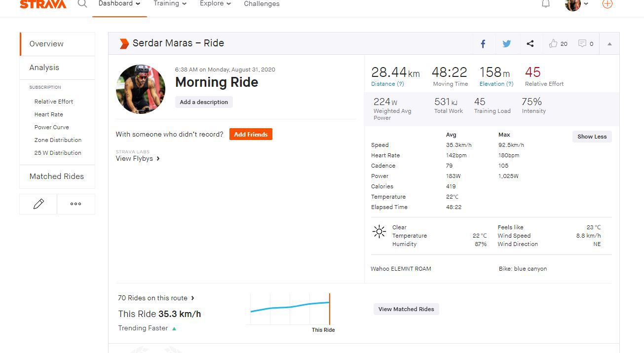Click the Add Friends button
This screenshot has height=353, width=644.
coord(251,135)
